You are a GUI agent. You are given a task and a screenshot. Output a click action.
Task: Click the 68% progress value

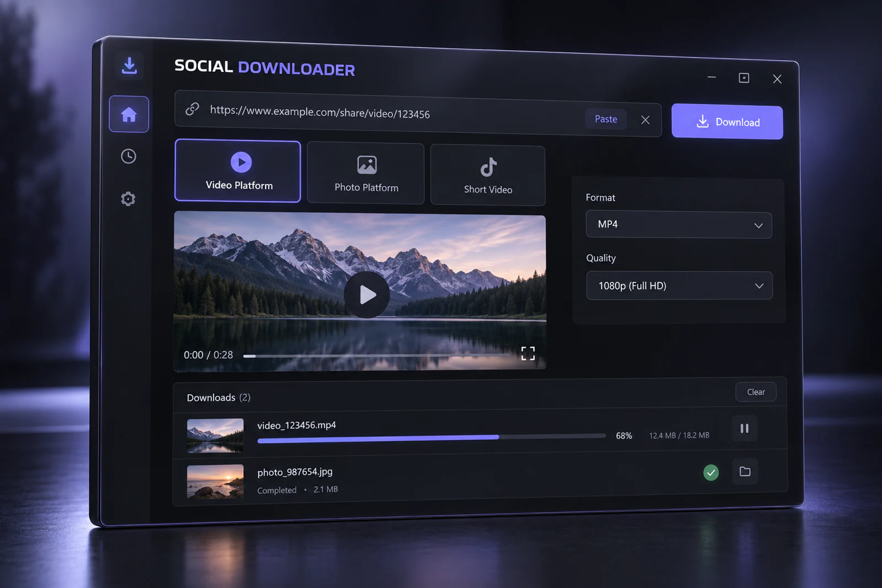pos(624,436)
